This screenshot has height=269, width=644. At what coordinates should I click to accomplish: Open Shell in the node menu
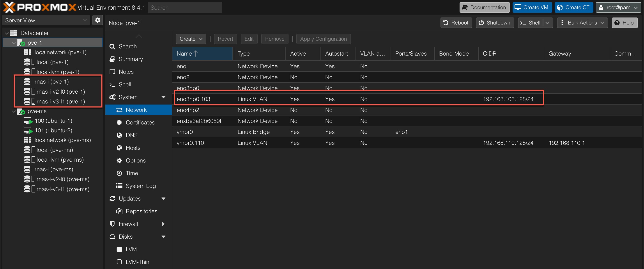[138, 84]
